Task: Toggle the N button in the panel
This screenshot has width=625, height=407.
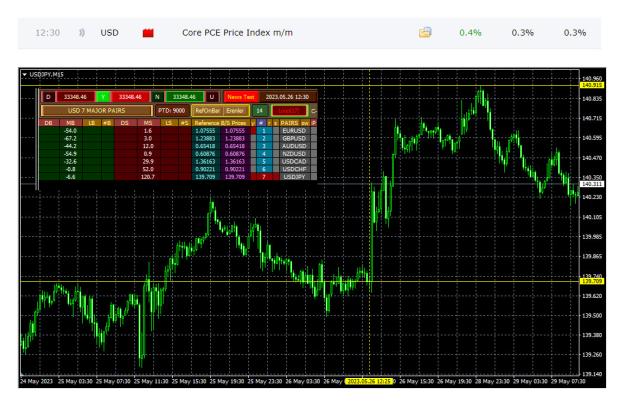Action: [x=157, y=97]
